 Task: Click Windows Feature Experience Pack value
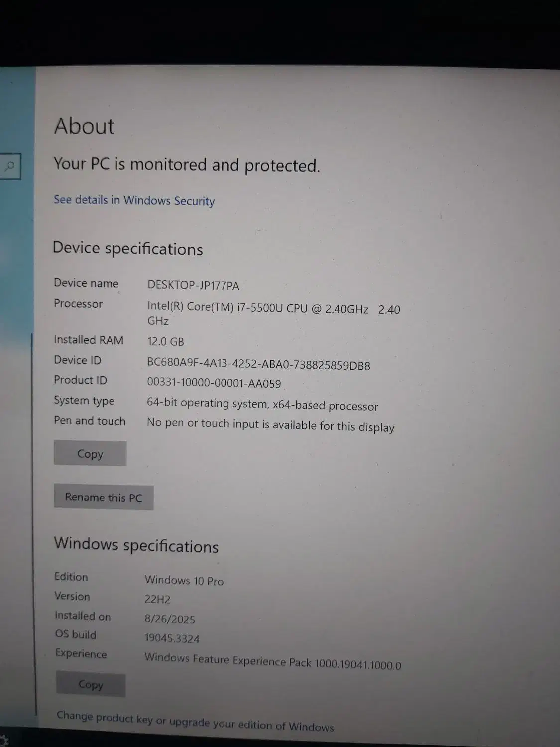coord(273,661)
